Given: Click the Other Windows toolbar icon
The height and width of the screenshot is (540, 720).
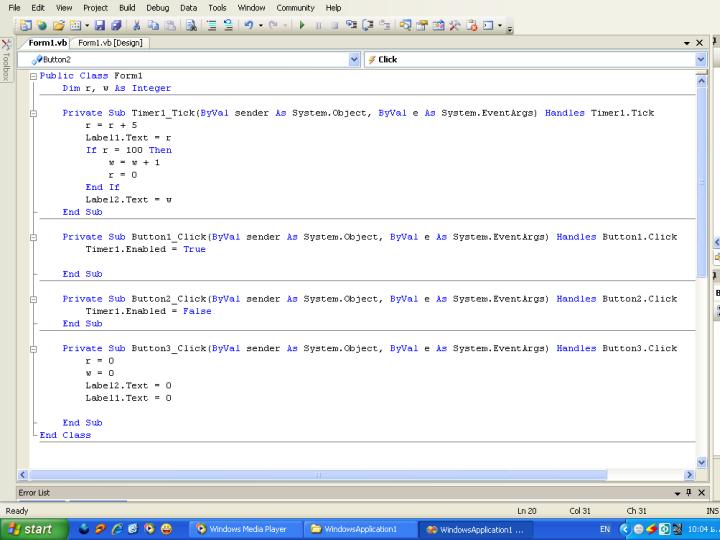Looking at the screenshot, I should (488, 25).
